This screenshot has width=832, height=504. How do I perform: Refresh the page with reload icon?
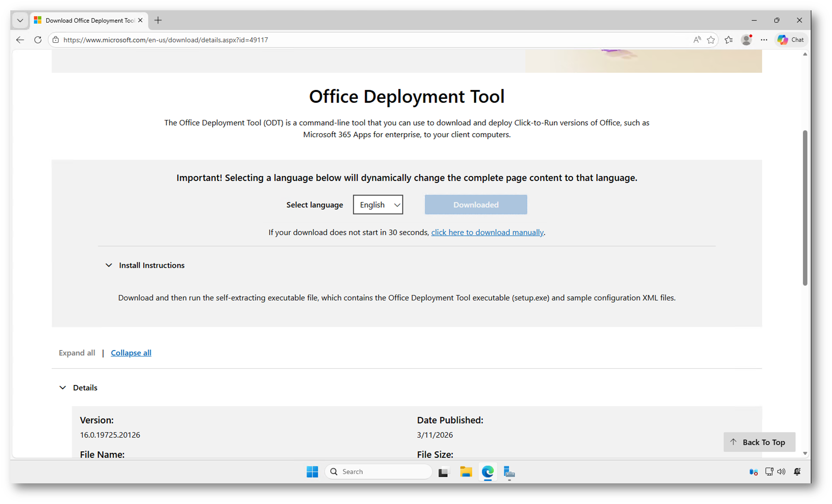(38, 40)
